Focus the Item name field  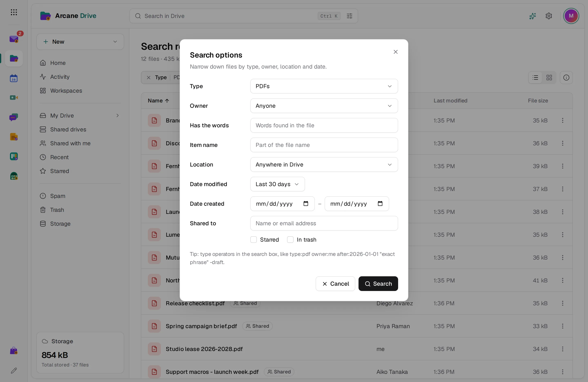[x=324, y=145]
